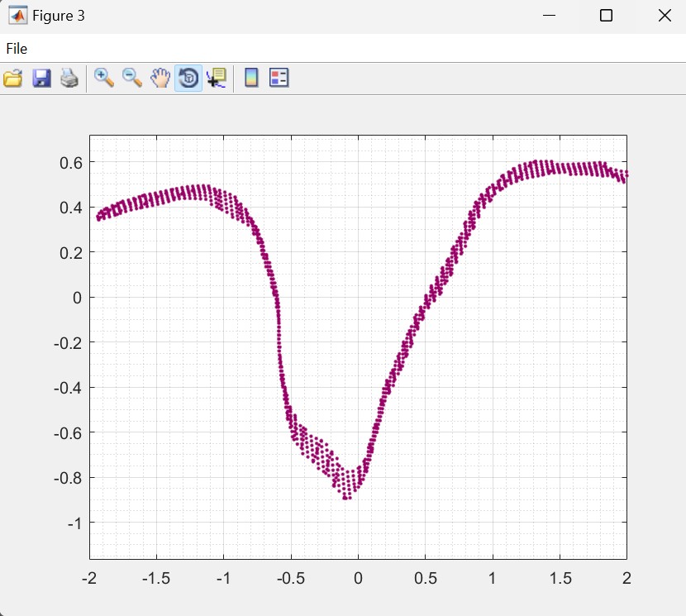The height and width of the screenshot is (616, 686).
Task: Toggle the Insert Legend button
Action: point(279,79)
